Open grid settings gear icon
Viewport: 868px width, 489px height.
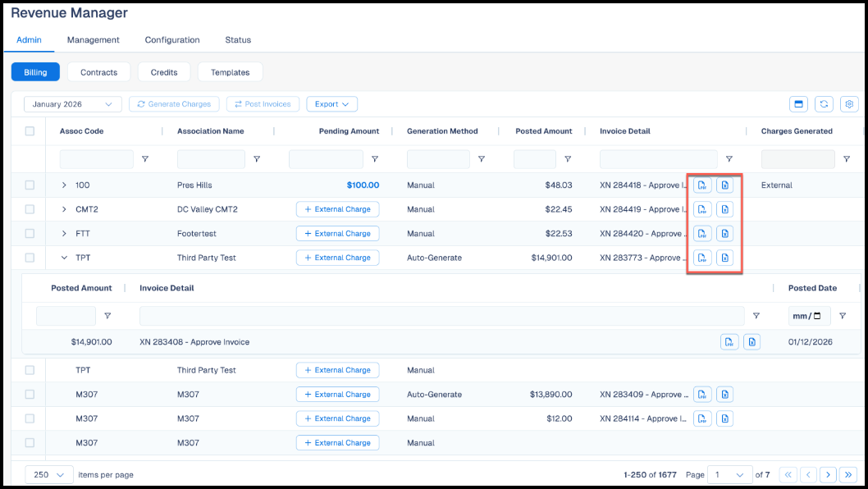point(849,104)
